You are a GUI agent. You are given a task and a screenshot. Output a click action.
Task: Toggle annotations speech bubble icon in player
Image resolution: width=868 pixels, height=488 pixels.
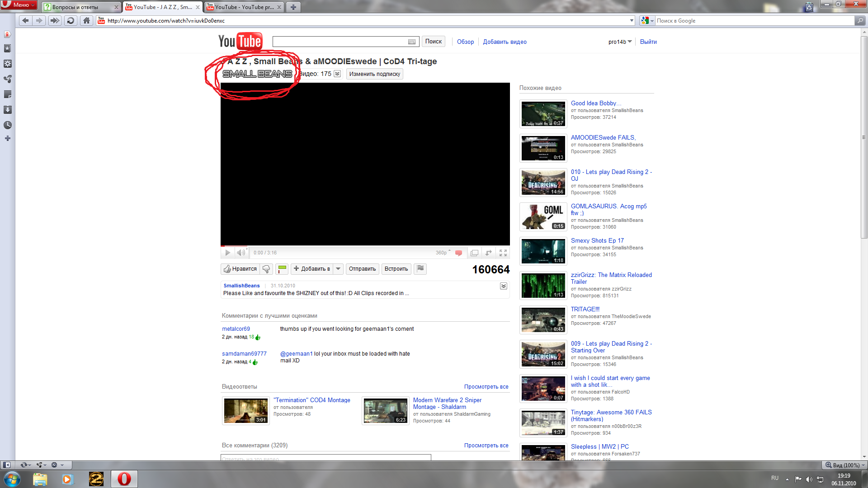(x=458, y=253)
